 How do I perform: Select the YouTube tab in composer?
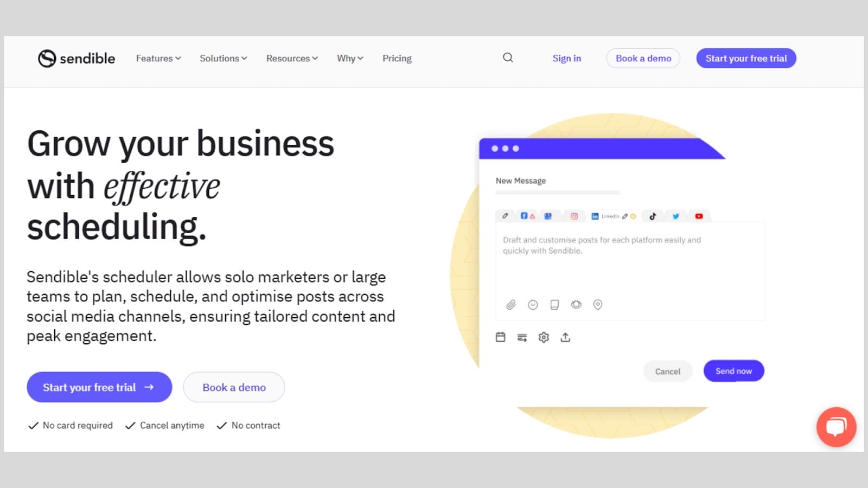(699, 216)
